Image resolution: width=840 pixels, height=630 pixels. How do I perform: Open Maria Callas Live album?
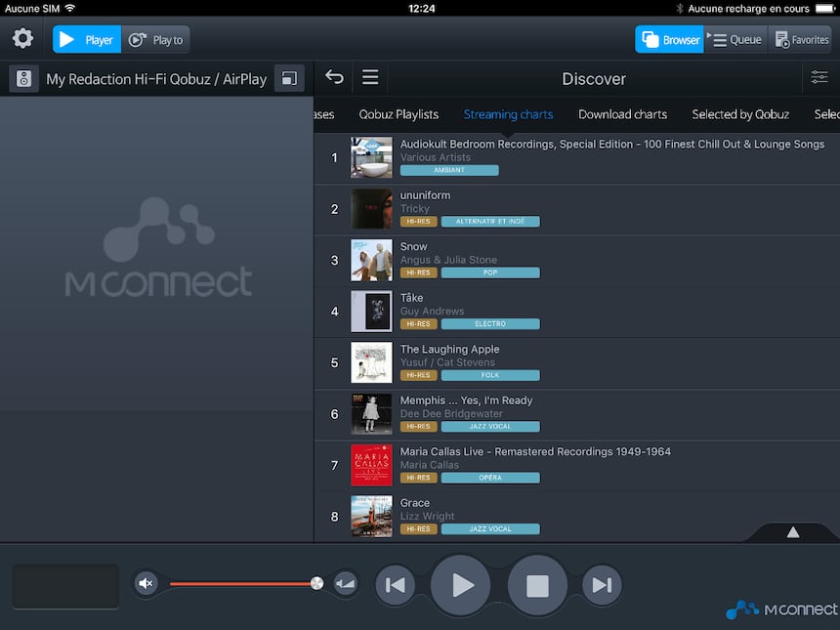pos(577,465)
